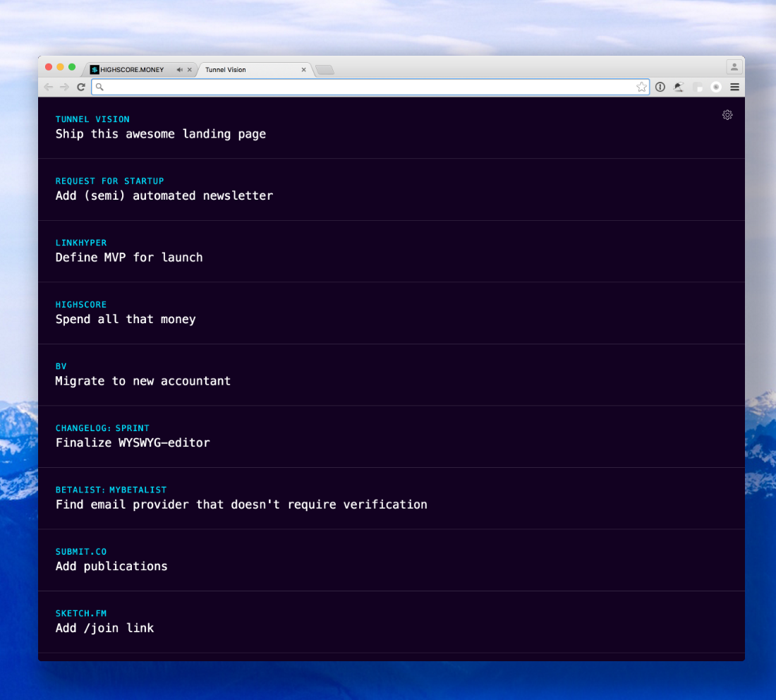Mute audio on the HIGHSCORE.MONEY tab
This screenshot has height=700, width=776.
click(x=179, y=70)
